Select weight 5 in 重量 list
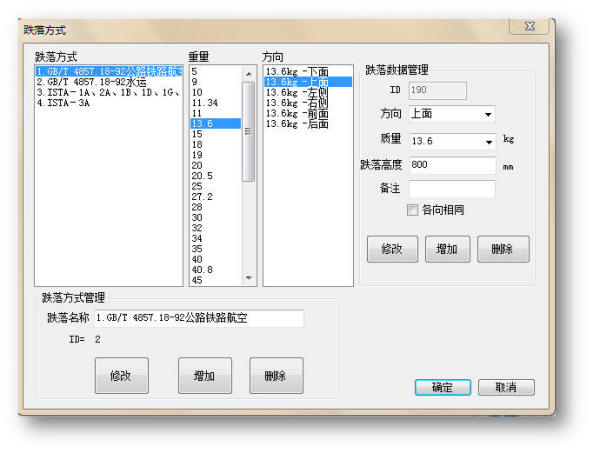Screen dimensions: 591x453 (x=216, y=71)
